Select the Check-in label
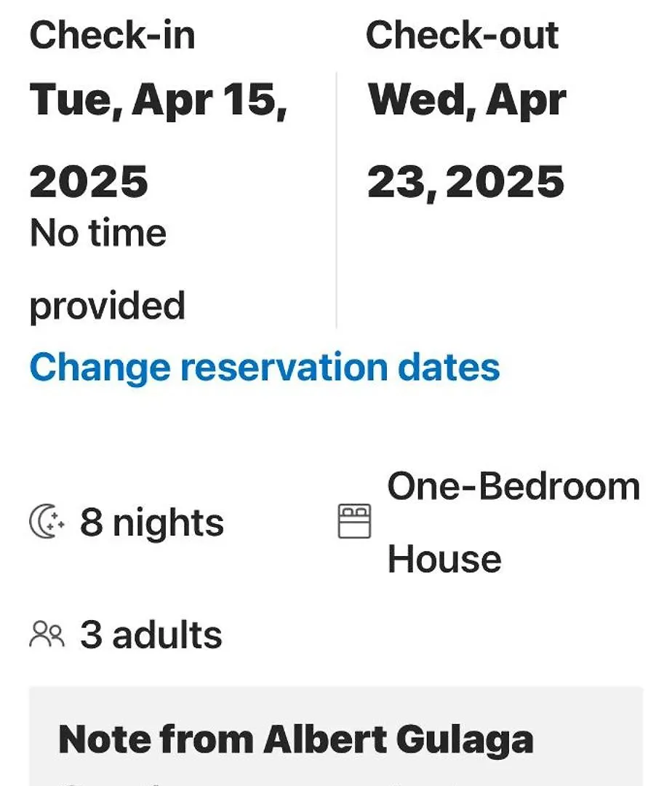 click(112, 35)
